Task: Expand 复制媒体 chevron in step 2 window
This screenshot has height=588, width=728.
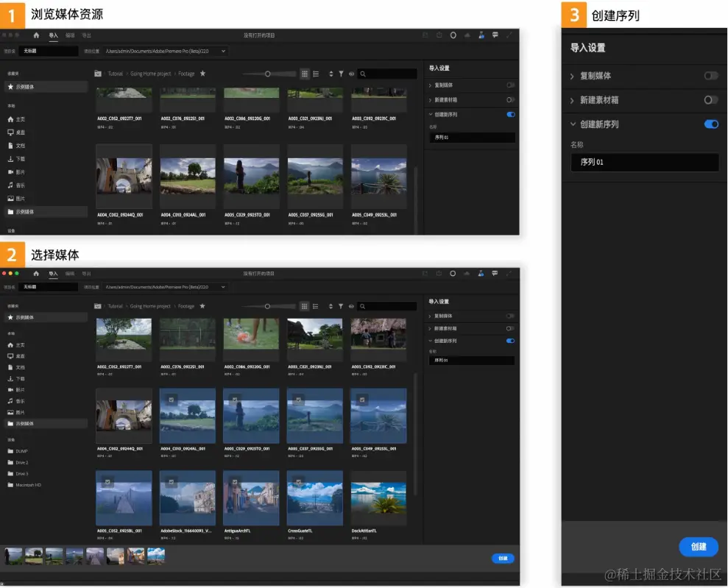Action: pyautogui.click(x=429, y=316)
